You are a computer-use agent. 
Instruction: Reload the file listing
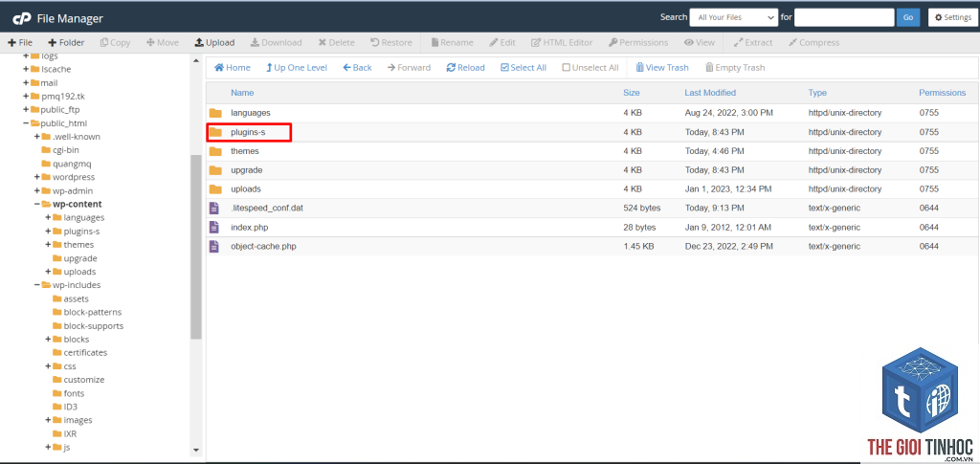pyautogui.click(x=466, y=67)
